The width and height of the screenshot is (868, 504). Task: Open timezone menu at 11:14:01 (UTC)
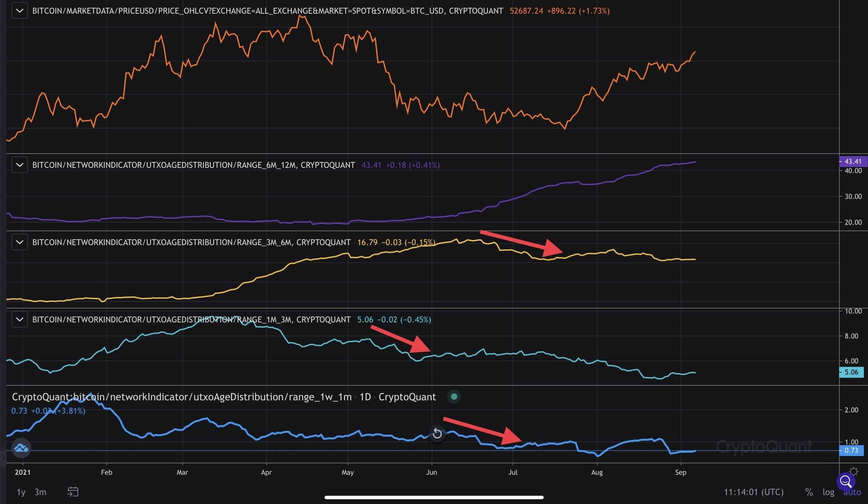pyautogui.click(x=754, y=492)
